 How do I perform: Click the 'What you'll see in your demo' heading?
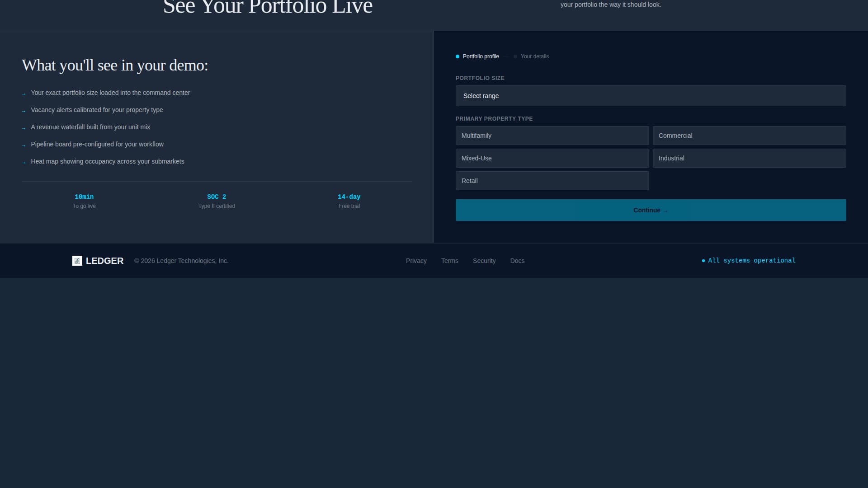tap(115, 66)
